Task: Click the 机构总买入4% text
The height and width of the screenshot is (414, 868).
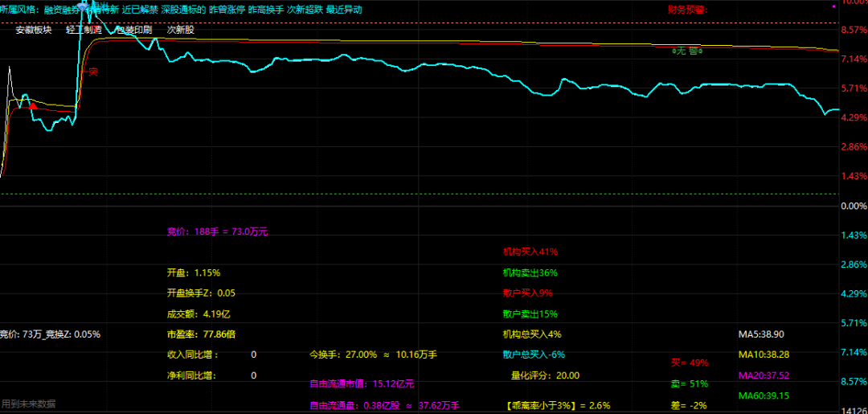Action: click(x=532, y=334)
